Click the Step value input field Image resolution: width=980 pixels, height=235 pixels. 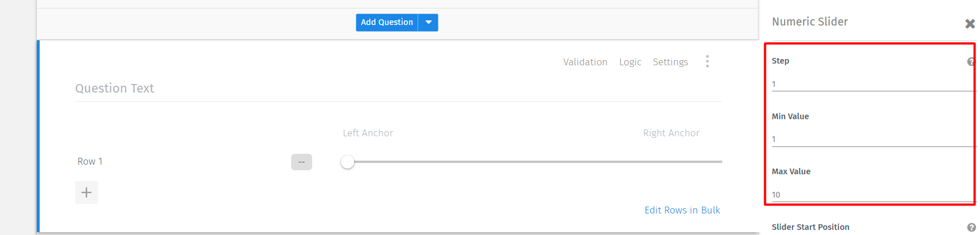pyautogui.click(x=871, y=84)
